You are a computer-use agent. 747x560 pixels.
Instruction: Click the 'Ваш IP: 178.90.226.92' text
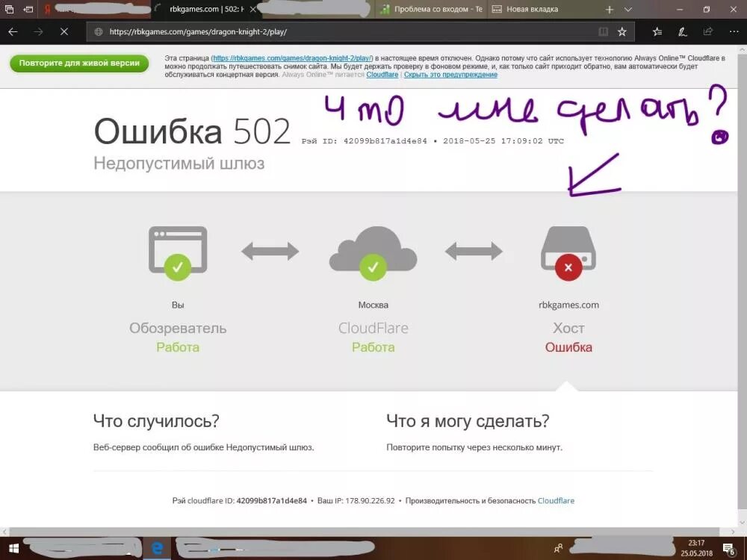[356, 500]
